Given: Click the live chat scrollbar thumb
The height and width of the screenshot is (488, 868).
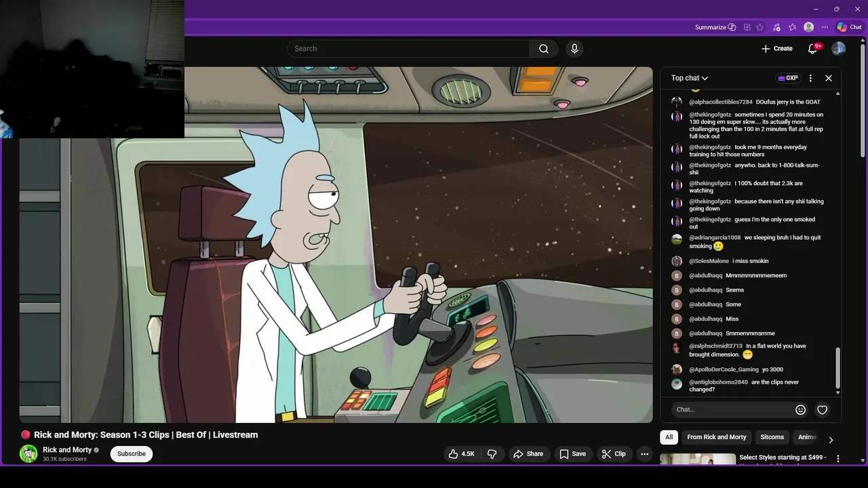Looking at the screenshot, I should (837, 367).
